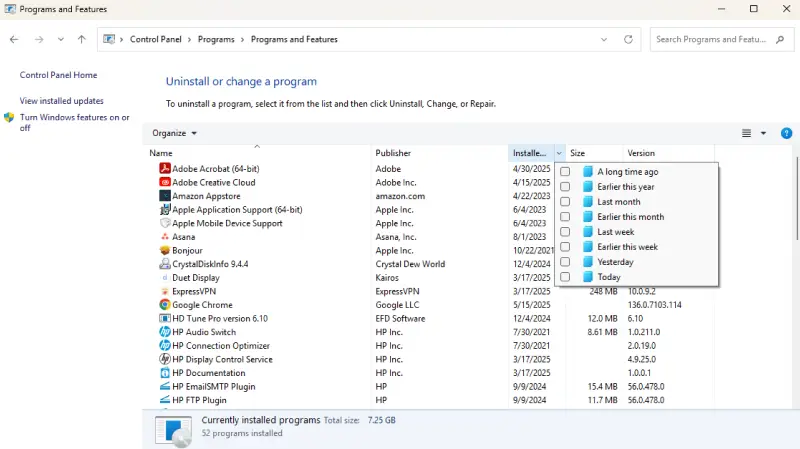Open the view options dropdown arrow

[763, 133]
